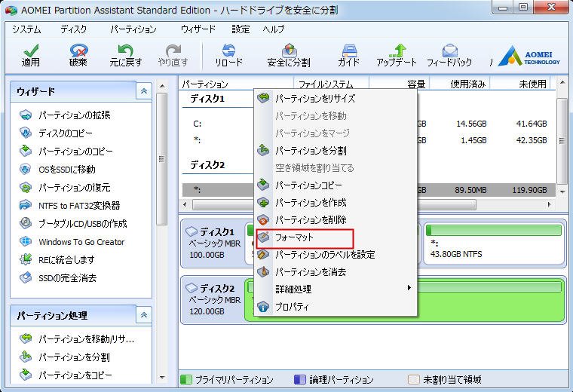Choose パーティションを消去 from context menu
The height and width of the screenshot is (392, 573).
[x=336, y=272]
